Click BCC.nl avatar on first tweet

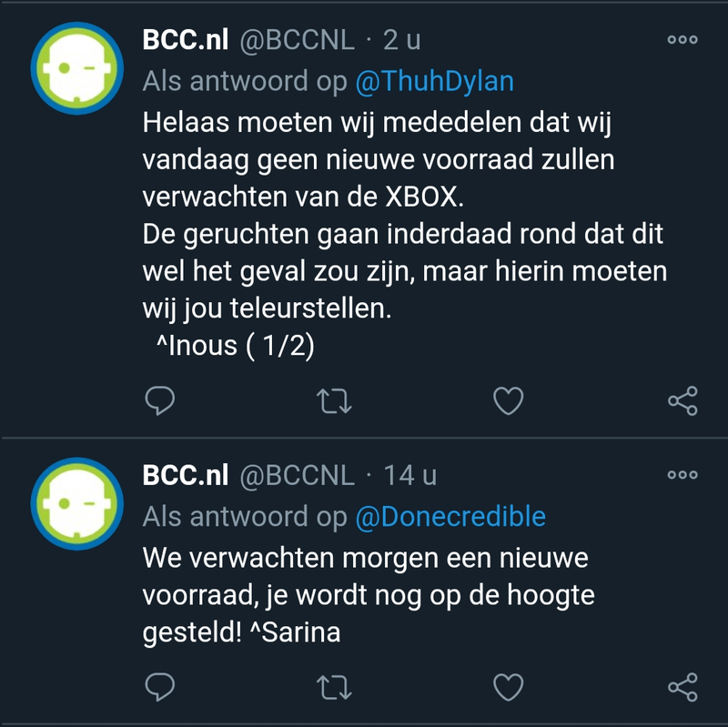point(76,67)
